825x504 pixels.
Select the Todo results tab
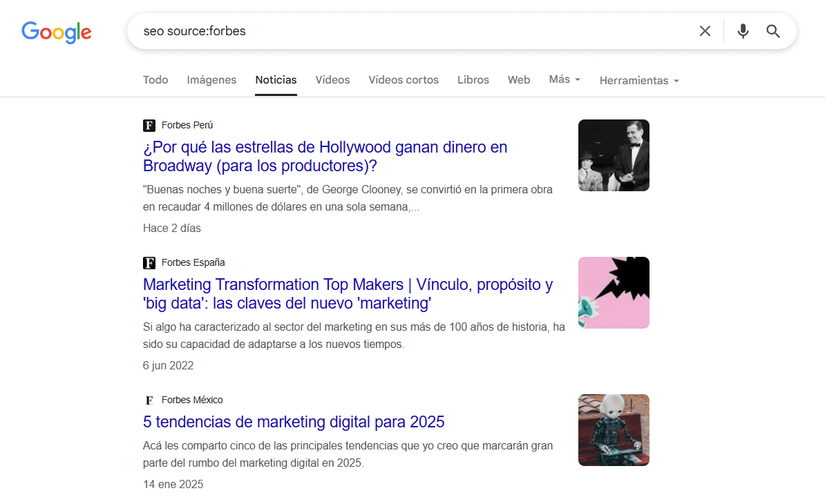point(155,79)
